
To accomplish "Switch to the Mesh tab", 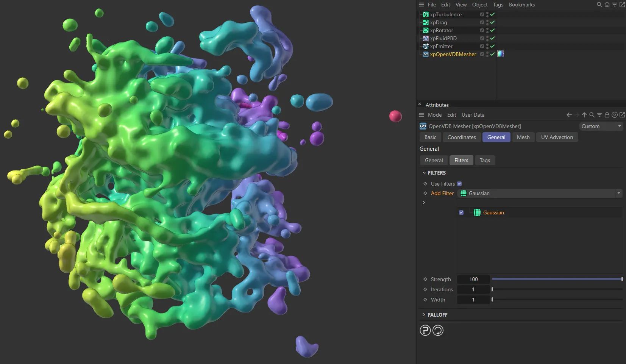I will tap(523, 137).
